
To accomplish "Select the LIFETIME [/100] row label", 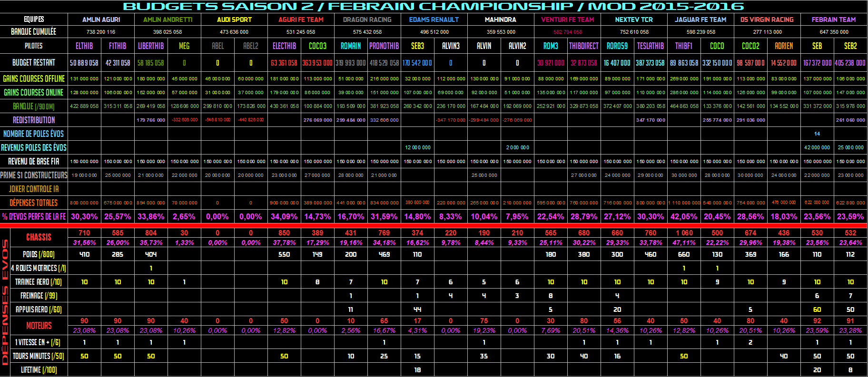I will (39, 369).
